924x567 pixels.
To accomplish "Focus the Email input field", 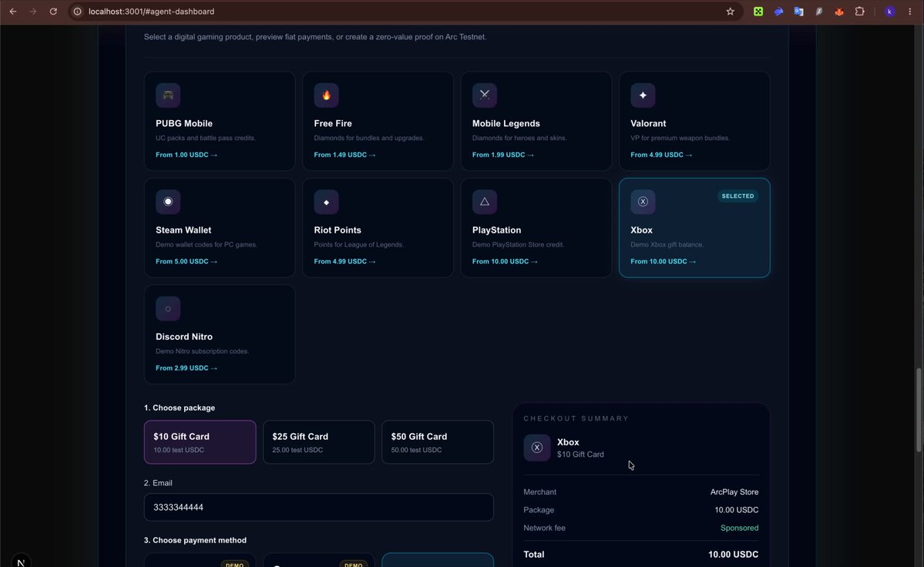I will pyautogui.click(x=319, y=507).
